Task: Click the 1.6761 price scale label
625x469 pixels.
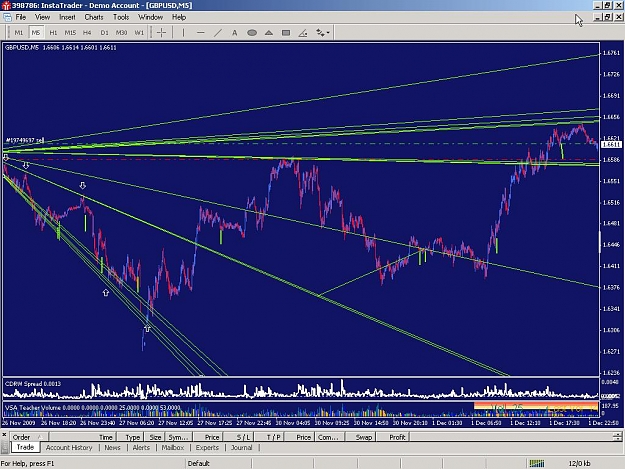Action: pos(611,53)
